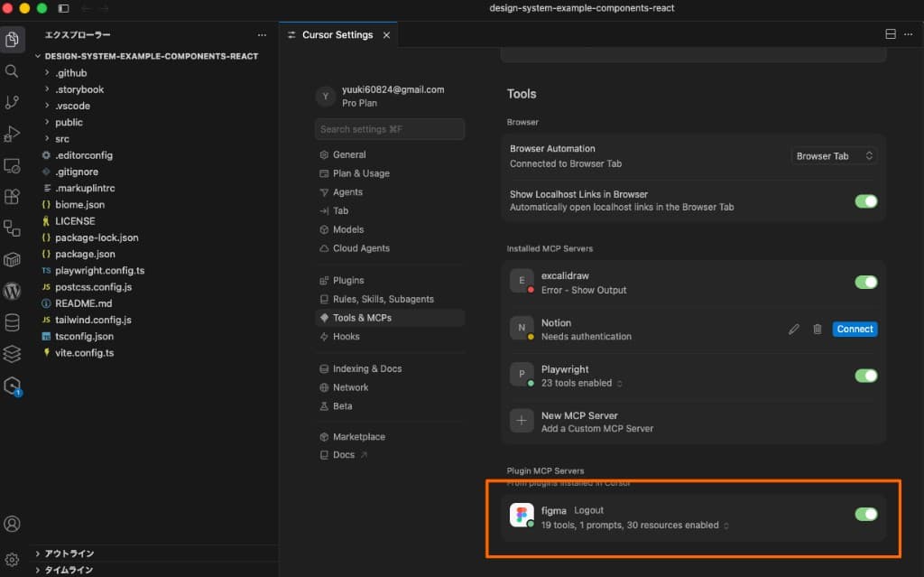Edit the Notion MCP server with pencil icon
924x577 pixels.
(794, 330)
